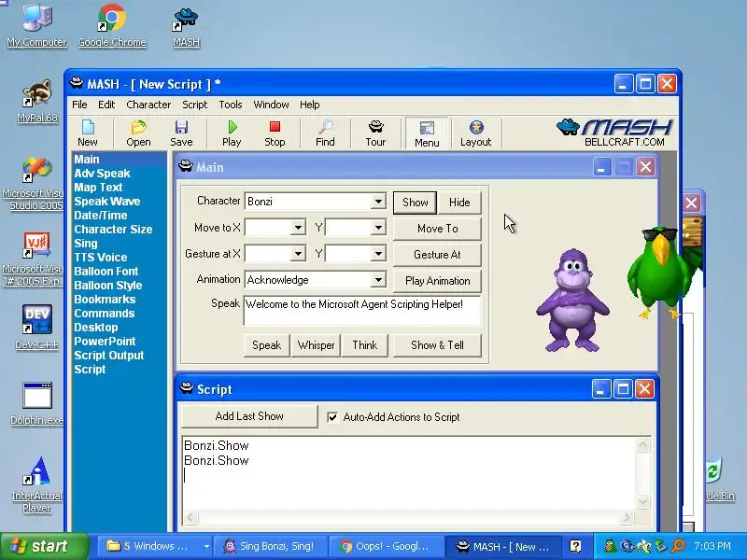The image size is (747, 560).
Task: Select Script Output in the sidebar
Action: pyautogui.click(x=108, y=356)
